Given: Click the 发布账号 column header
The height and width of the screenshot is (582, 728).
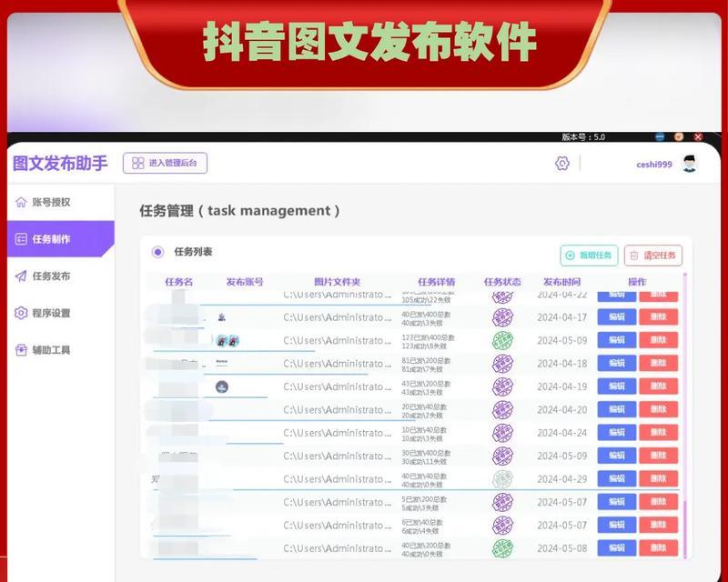Looking at the screenshot, I should click(245, 282).
